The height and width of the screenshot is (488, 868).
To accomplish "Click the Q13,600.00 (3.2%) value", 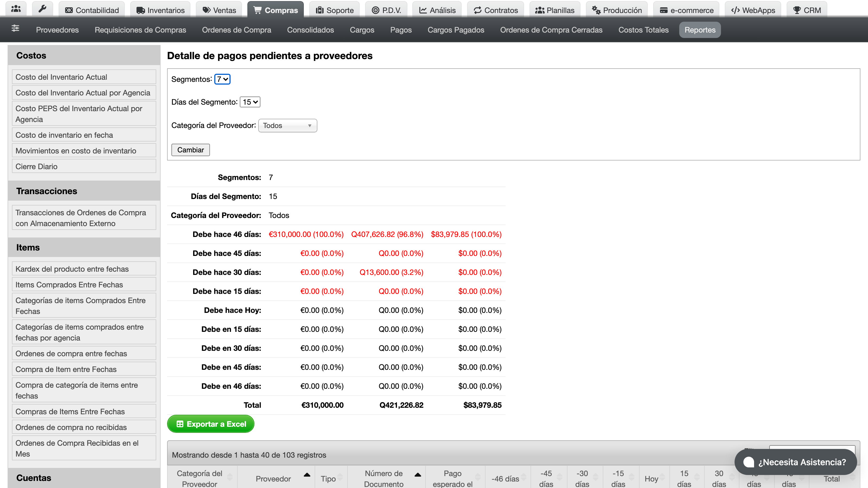I will tap(391, 272).
